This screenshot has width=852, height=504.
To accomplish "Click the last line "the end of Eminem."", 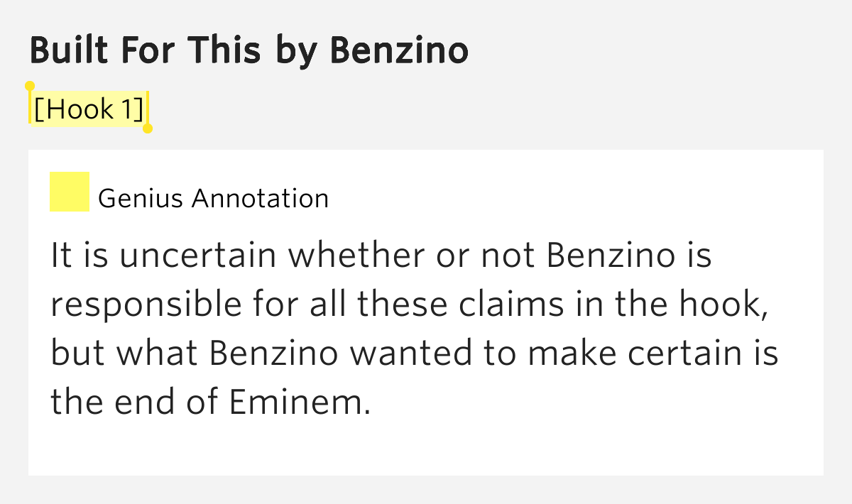I will (211, 402).
